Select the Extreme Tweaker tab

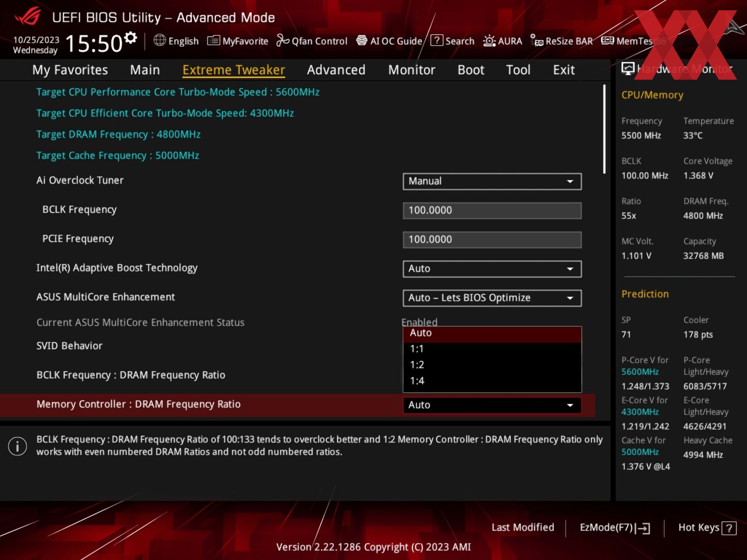pos(234,70)
